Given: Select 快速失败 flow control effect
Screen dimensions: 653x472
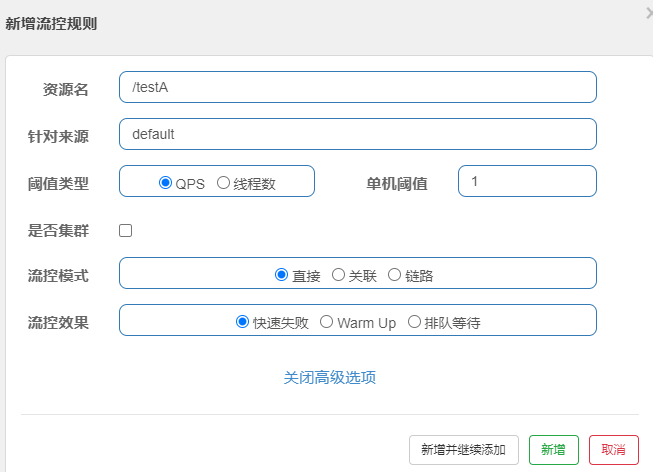Looking at the screenshot, I should point(242,322).
